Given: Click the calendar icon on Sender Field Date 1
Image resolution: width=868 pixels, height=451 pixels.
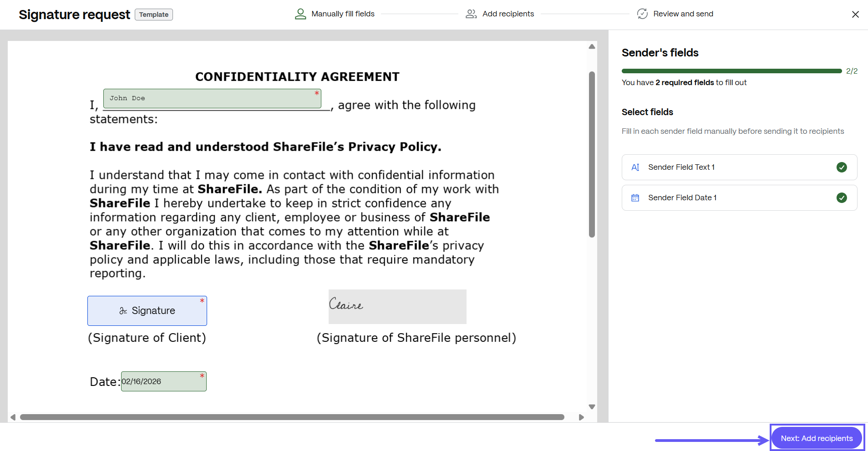Looking at the screenshot, I should (635, 198).
